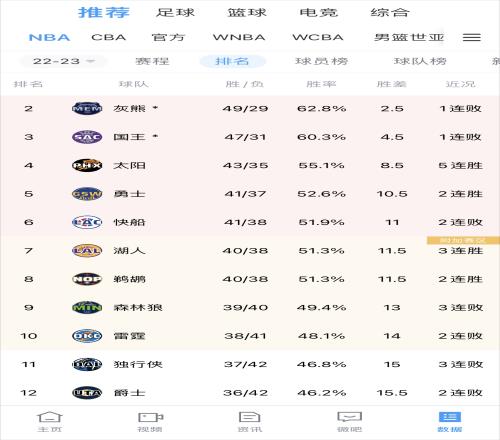Tap the Warriors GSW team logo
The height and width of the screenshot is (440, 500).
pos(87,194)
